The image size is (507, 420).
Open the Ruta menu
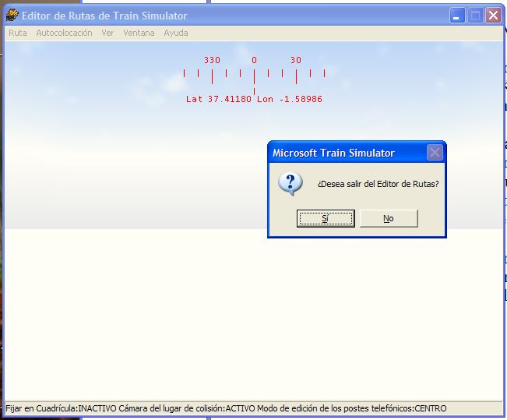coord(17,33)
